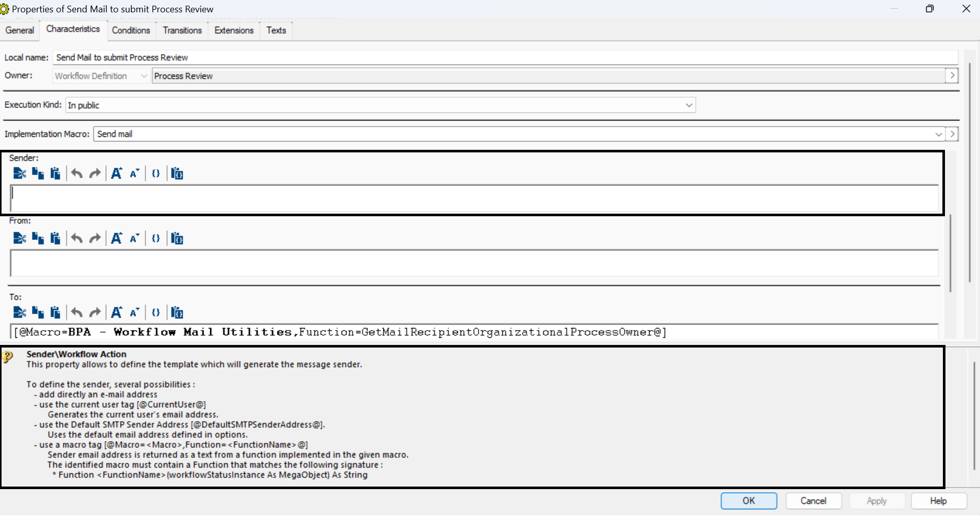Increase font size in the Sender toolbar

click(117, 174)
